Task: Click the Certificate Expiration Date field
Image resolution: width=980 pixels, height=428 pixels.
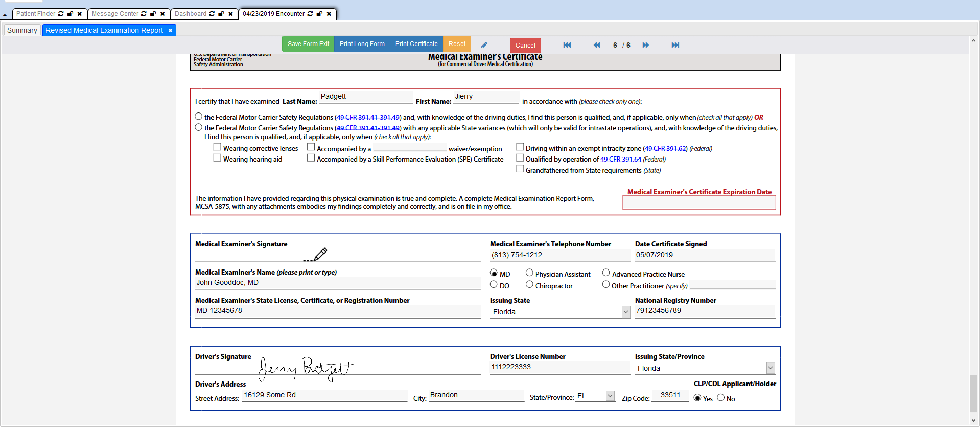Action: (699, 203)
